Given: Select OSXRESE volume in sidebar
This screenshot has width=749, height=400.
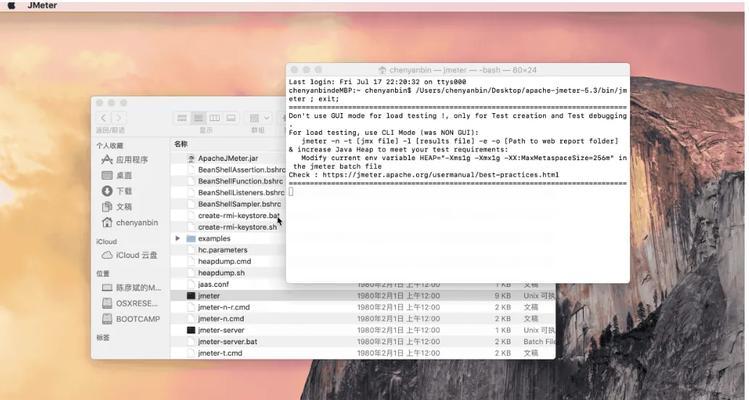Looking at the screenshot, I should point(130,303).
